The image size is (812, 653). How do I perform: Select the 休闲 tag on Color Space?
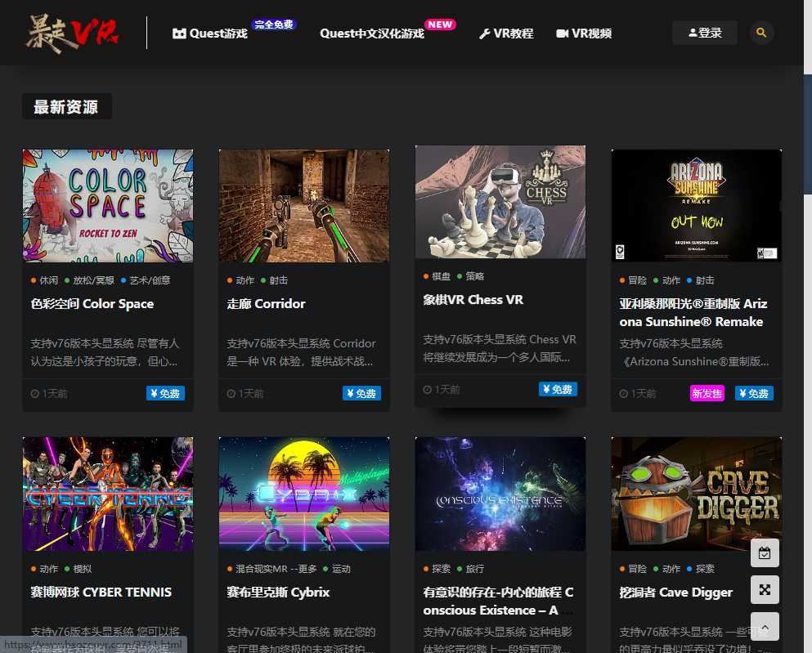(x=45, y=280)
